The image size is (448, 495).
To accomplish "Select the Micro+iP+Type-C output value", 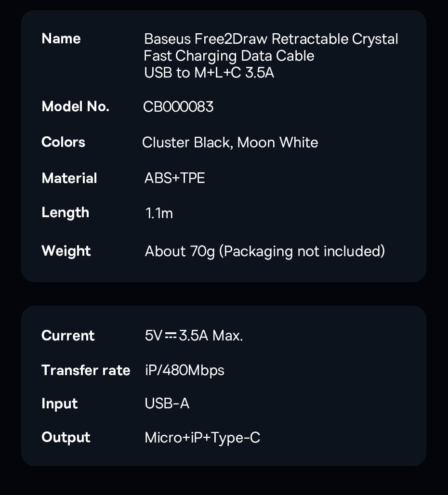I will point(202,438).
